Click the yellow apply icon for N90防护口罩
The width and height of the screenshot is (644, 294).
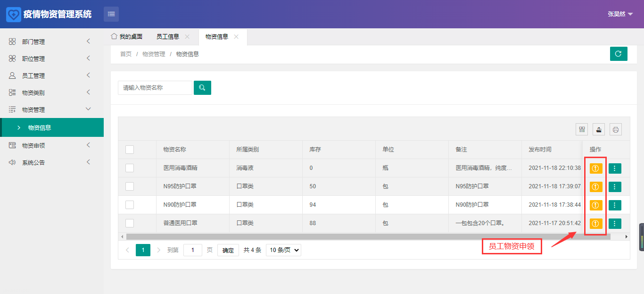tap(596, 205)
